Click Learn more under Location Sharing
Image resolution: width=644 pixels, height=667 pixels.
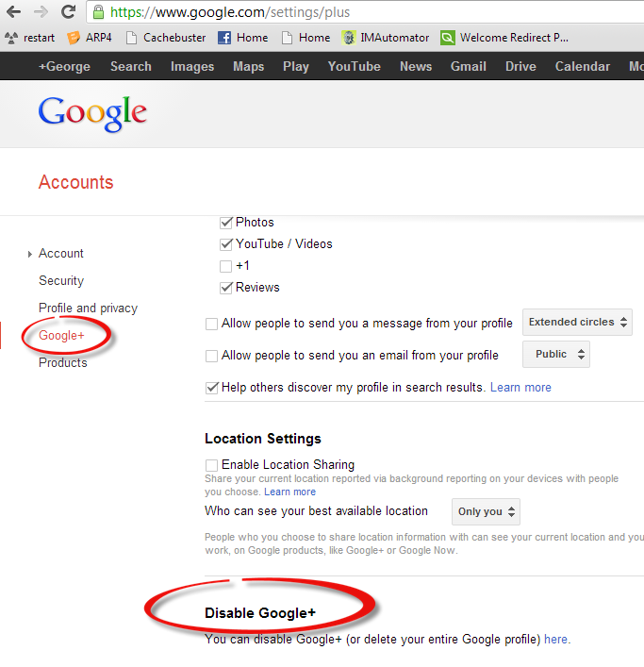coord(289,492)
